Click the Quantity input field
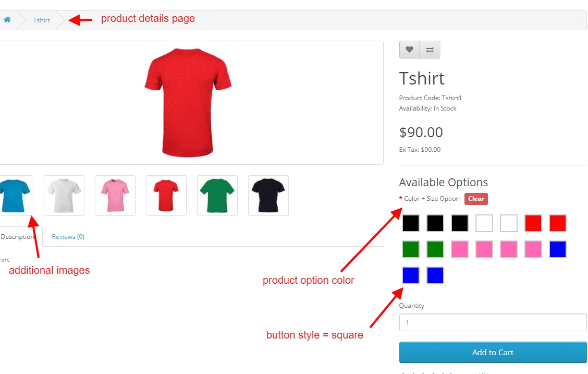588x374 pixels. pos(493,322)
